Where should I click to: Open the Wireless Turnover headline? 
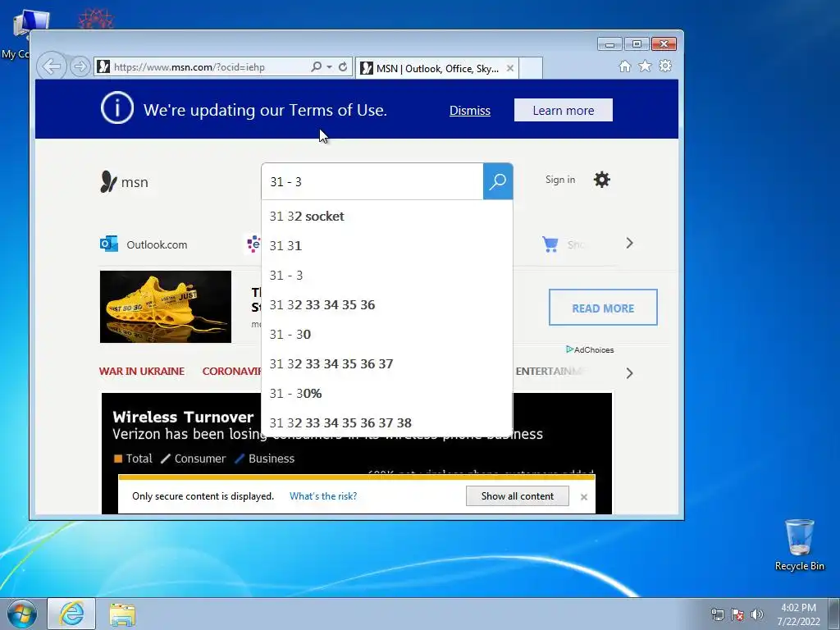pyautogui.click(x=183, y=417)
